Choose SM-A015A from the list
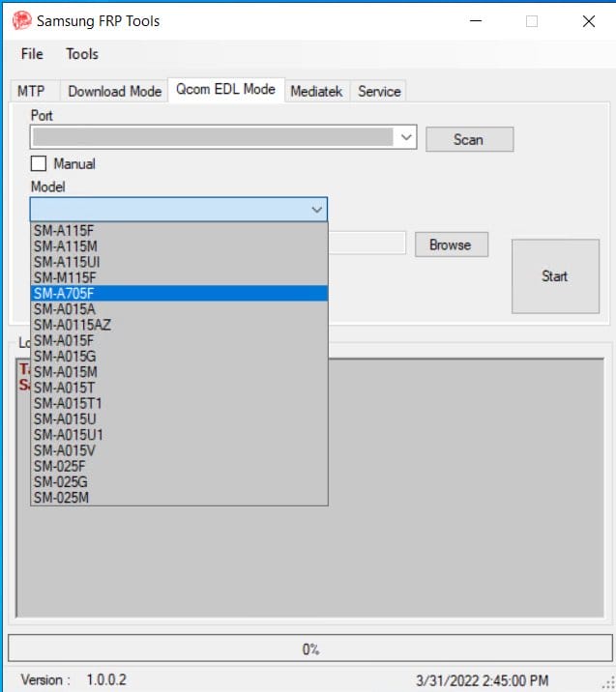Viewport: 616px width, 692px height. tap(179, 309)
